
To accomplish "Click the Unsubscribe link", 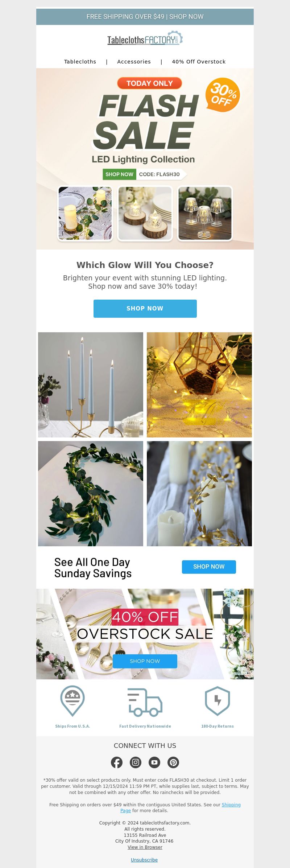I will (144, 860).
